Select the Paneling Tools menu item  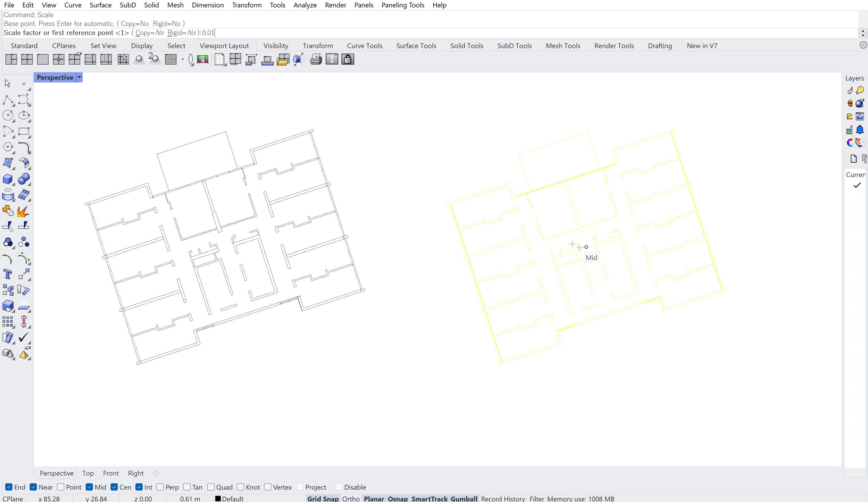click(x=403, y=5)
